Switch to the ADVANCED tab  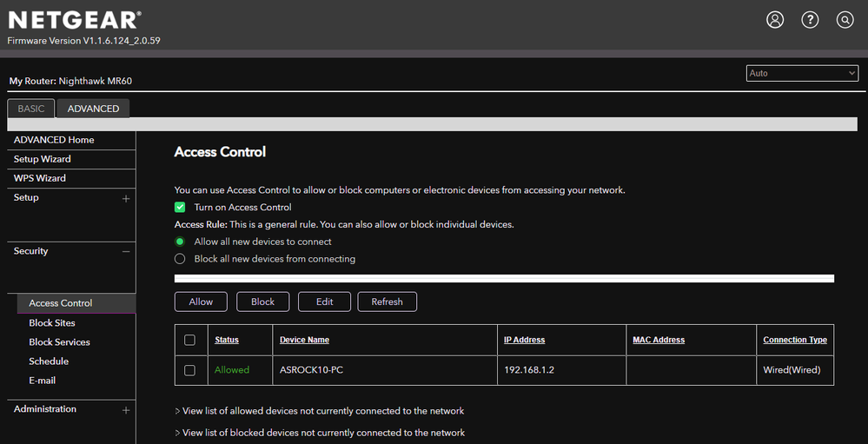point(93,109)
